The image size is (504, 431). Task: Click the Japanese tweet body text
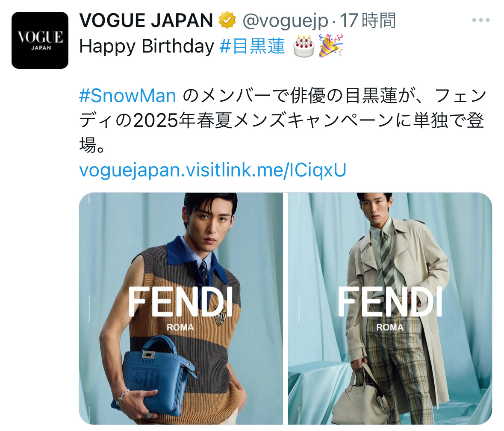[x=283, y=120]
